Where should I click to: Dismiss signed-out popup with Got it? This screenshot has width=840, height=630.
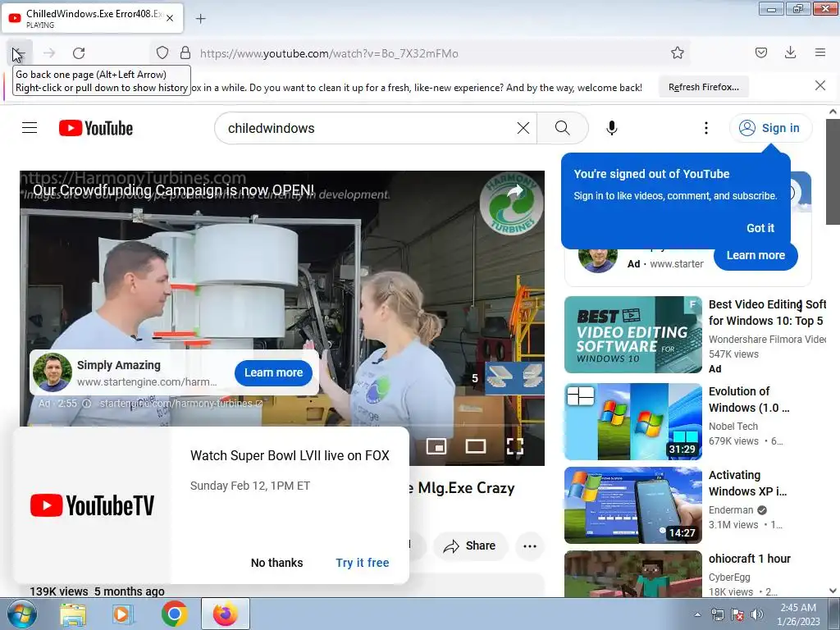click(x=760, y=228)
